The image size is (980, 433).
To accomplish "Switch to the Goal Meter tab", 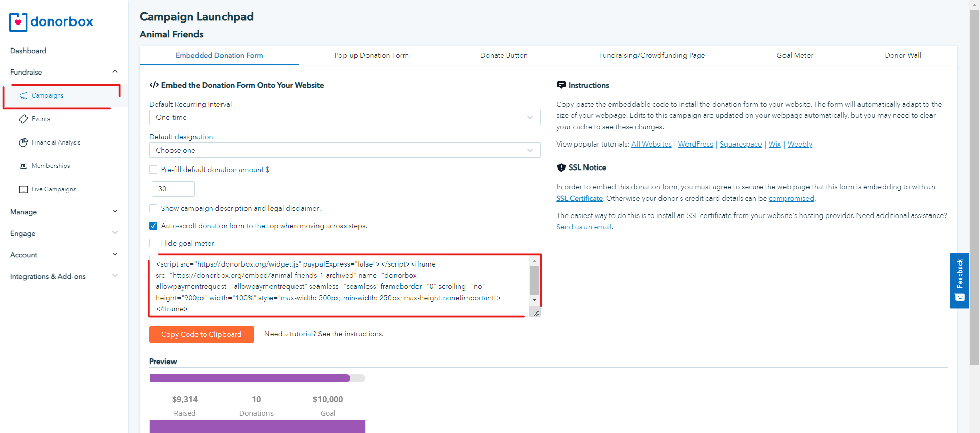I will (x=795, y=55).
